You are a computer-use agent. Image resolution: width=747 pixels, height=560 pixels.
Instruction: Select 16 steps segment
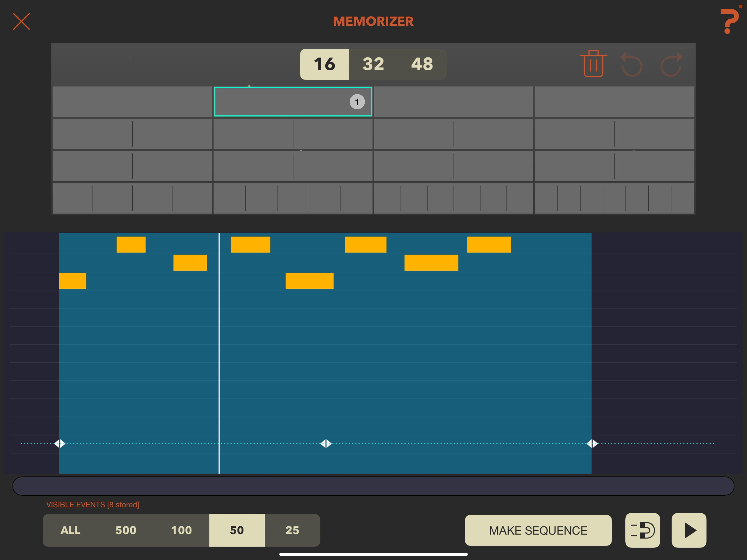point(324,64)
